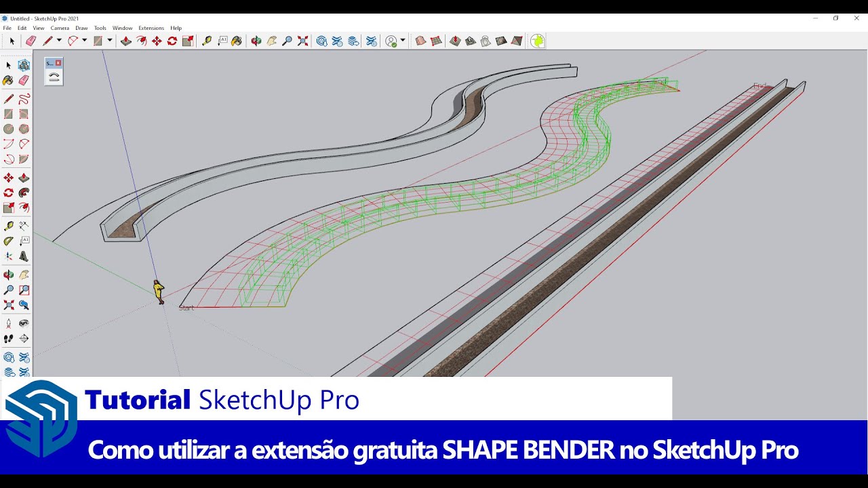Viewport: 868px width, 488px height.
Task: Select the Make Component tool icon
Action: [x=24, y=65]
